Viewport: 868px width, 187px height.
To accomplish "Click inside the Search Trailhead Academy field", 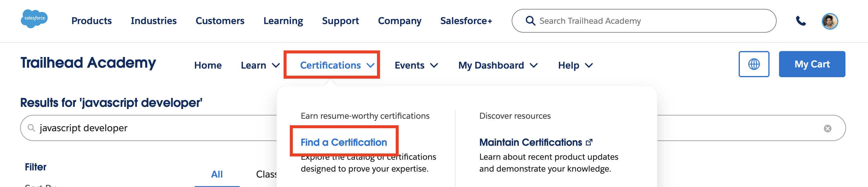I will (x=644, y=21).
